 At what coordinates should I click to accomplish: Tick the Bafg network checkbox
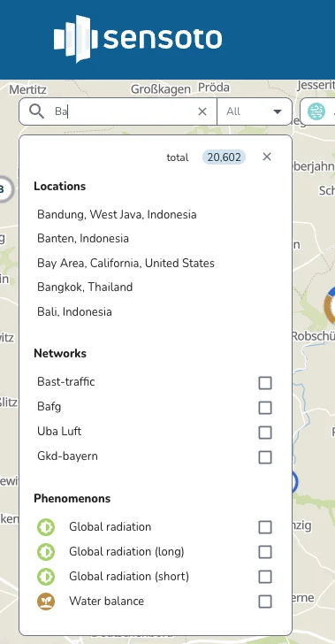point(265,408)
